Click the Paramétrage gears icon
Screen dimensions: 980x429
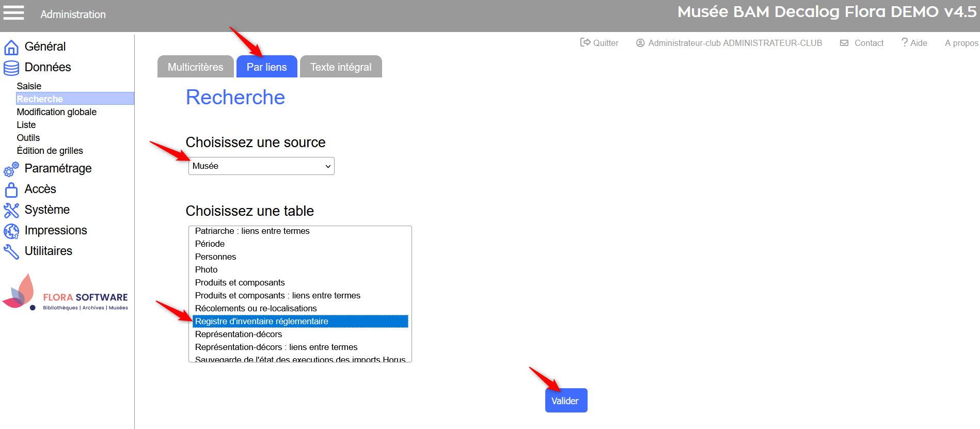[x=11, y=169]
